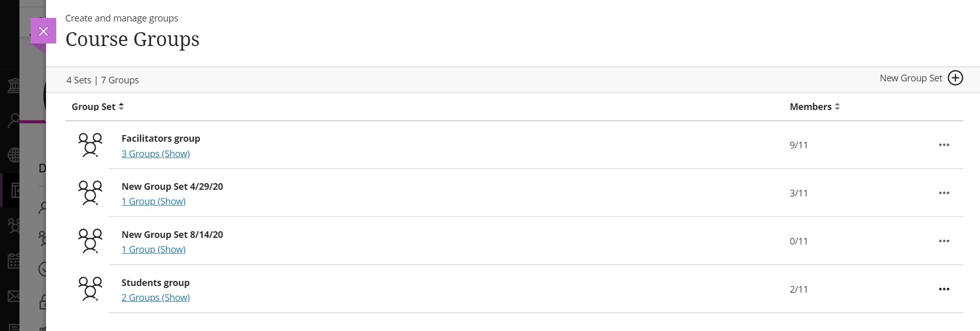Open more options for New Group Set 4/29/20
The width and height of the screenshot is (980, 331).
944,193
